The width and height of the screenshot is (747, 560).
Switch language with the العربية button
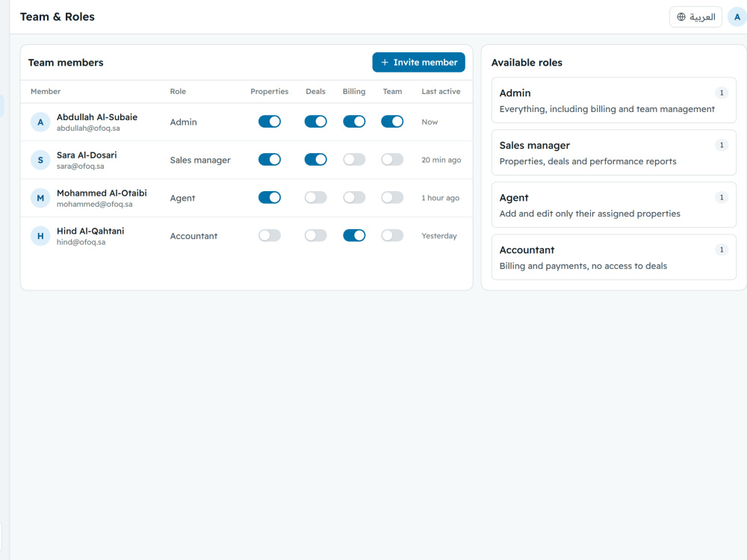pyautogui.click(x=695, y=17)
